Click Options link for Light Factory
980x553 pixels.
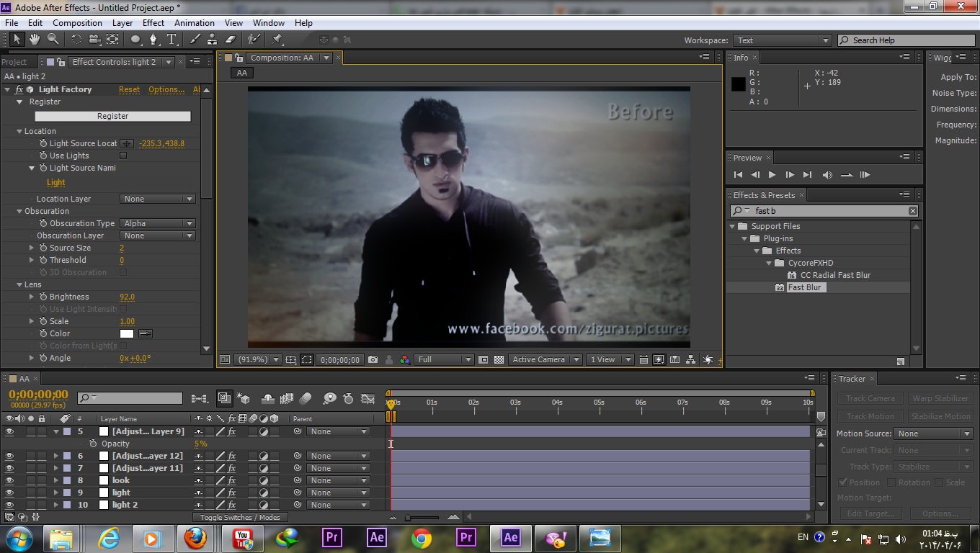click(166, 89)
